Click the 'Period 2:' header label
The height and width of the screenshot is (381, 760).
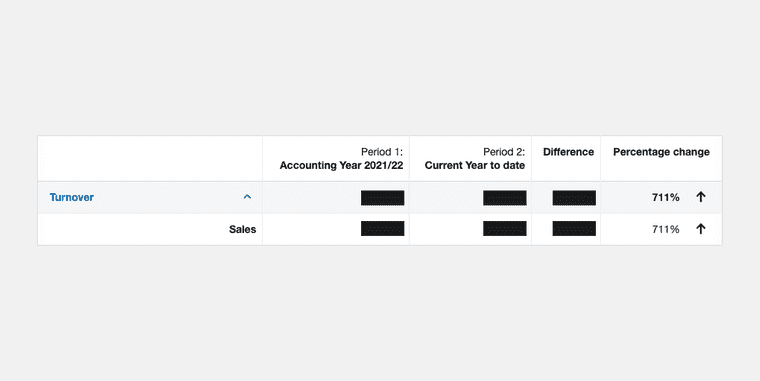coord(504,152)
